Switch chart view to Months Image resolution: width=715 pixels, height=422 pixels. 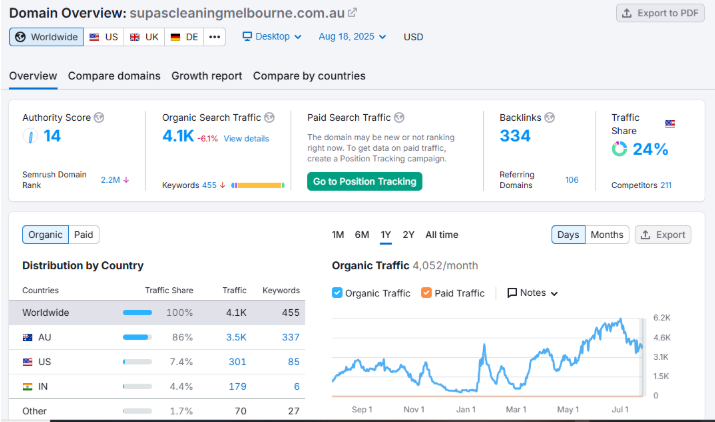click(x=606, y=235)
